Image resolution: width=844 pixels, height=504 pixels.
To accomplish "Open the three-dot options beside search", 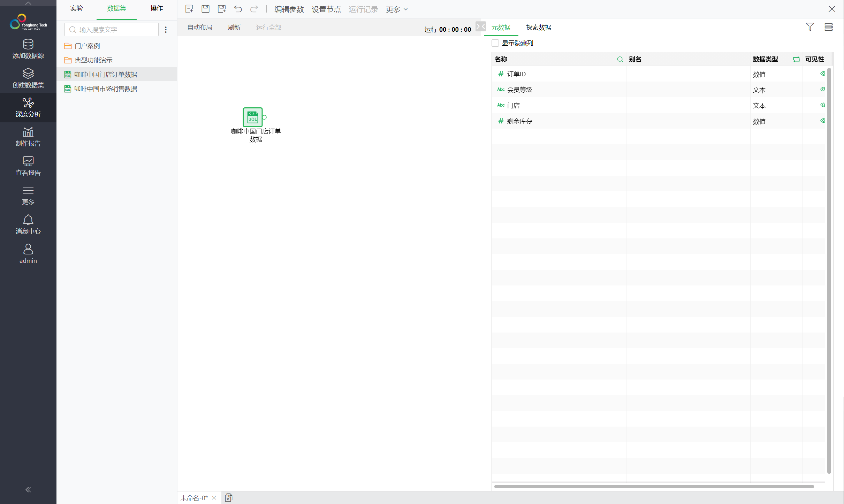I will [x=166, y=30].
